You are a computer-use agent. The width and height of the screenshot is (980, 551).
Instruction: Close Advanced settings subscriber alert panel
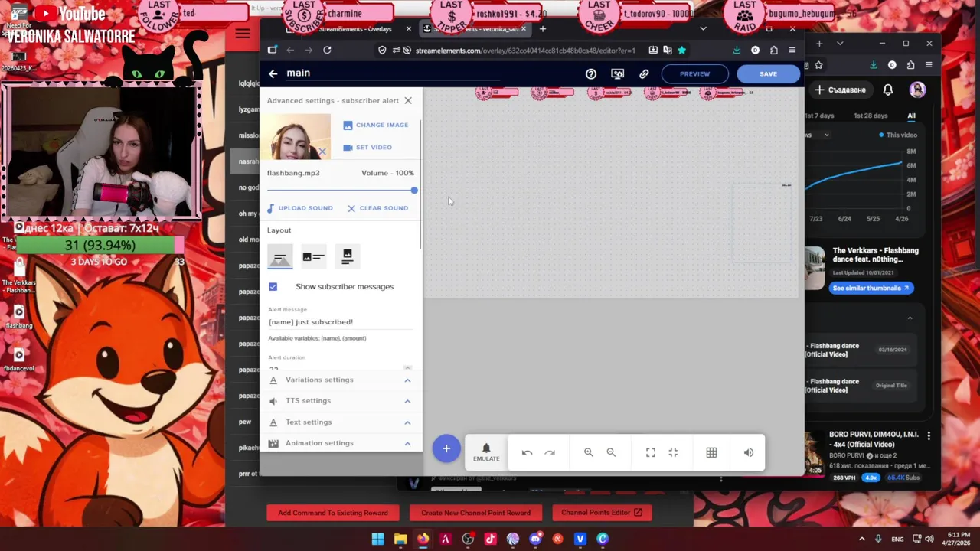[x=408, y=100]
